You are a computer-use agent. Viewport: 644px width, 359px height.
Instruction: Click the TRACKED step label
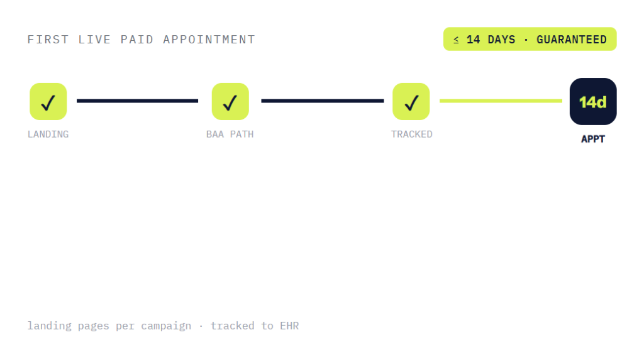[x=411, y=135]
